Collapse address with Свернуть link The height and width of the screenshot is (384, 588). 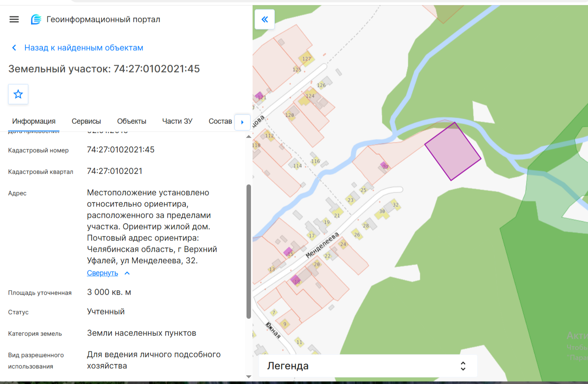click(x=103, y=273)
